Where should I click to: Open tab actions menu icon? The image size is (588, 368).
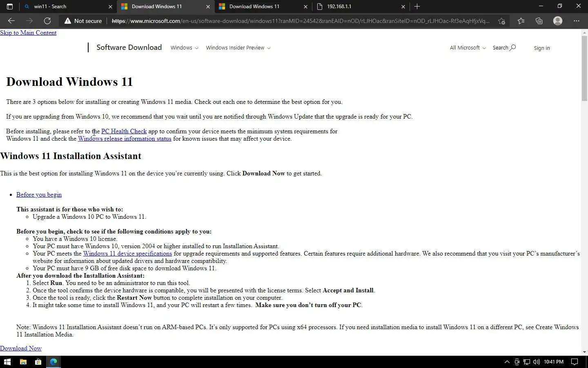pyautogui.click(x=10, y=7)
